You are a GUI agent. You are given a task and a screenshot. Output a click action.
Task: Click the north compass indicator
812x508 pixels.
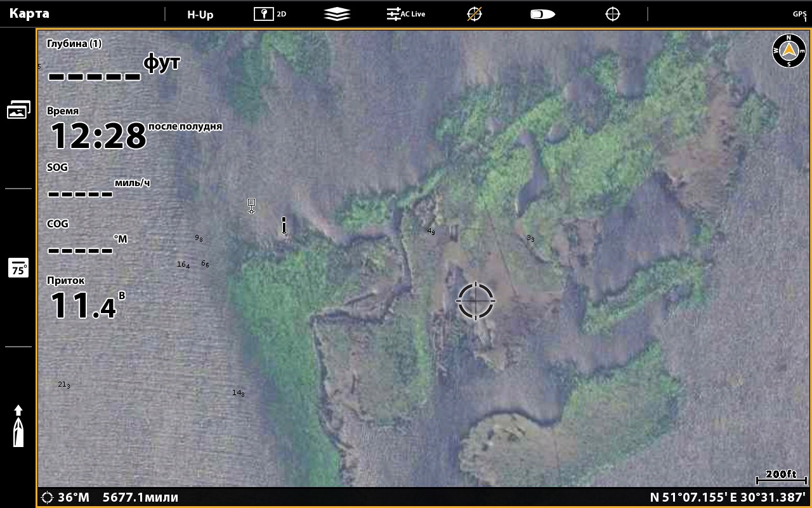coord(789,51)
